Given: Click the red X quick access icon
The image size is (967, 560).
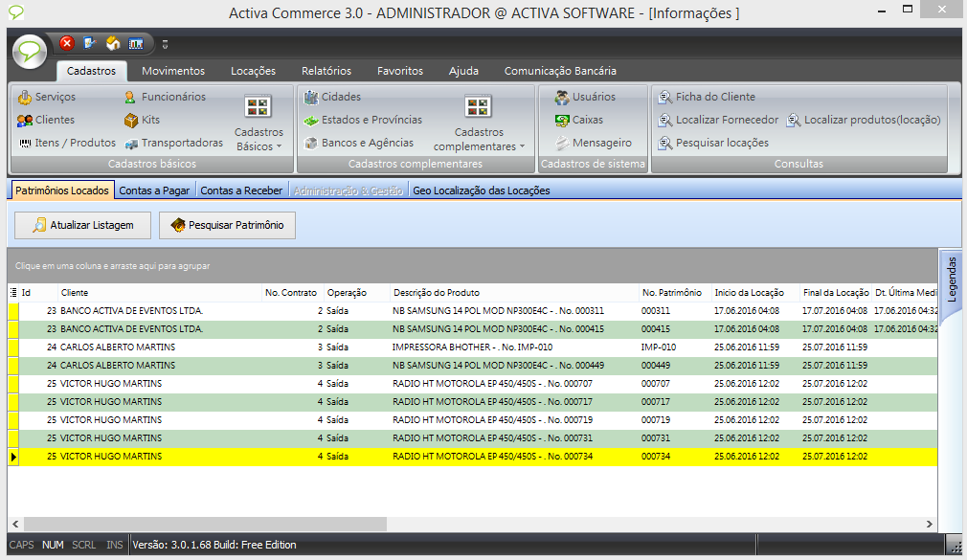Looking at the screenshot, I should tap(67, 43).
